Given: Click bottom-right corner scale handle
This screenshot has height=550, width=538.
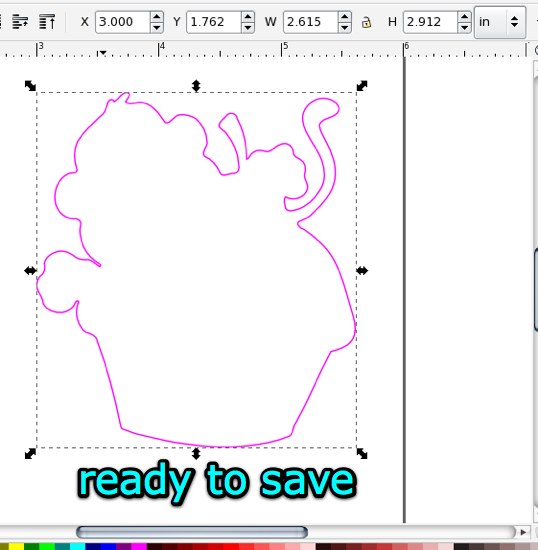Looking at the screenshot, I should pos(362,454).
